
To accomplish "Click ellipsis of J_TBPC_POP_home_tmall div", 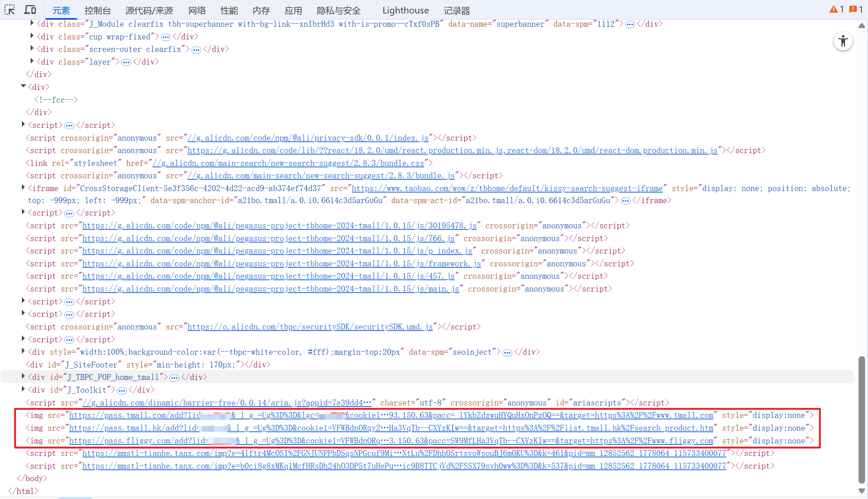I will (x=174, y=378).
